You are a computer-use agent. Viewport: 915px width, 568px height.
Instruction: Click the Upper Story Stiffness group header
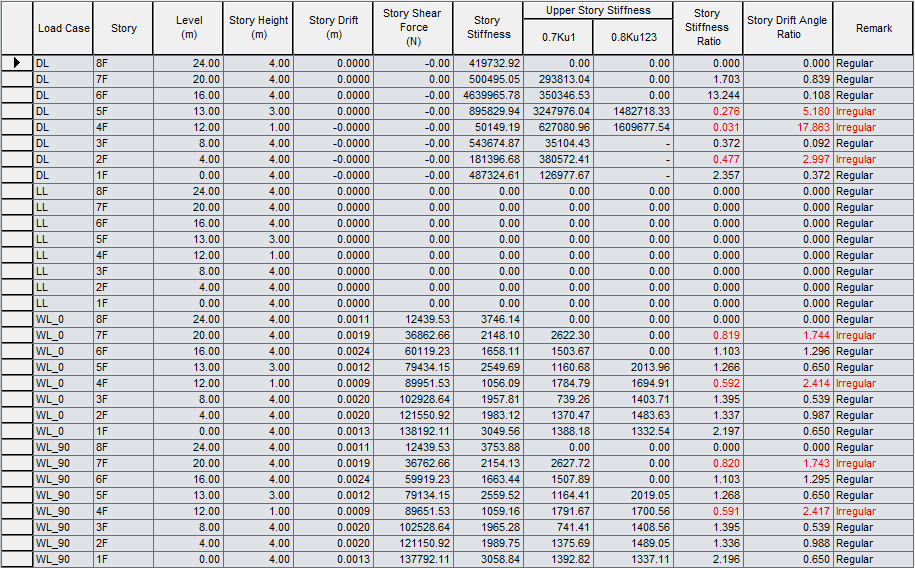coord(597,10)
